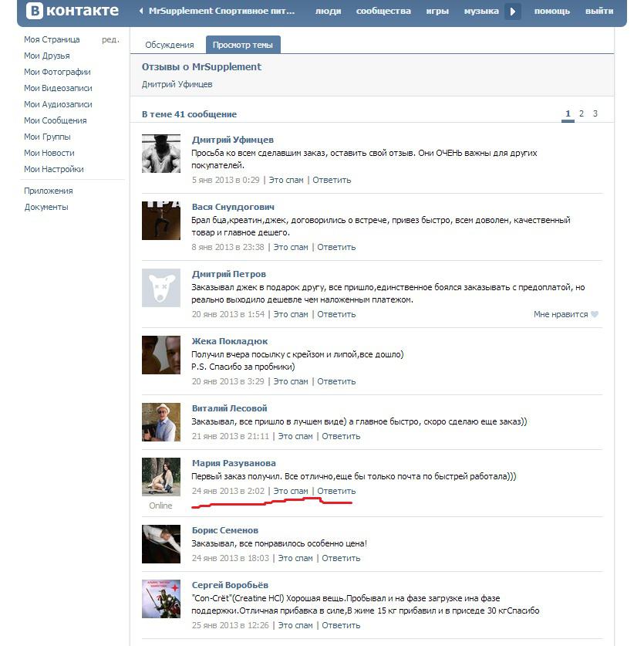This screenshot has height=646, width=644.
Task: Open the помощь menu item
Action: pos(551,11)
